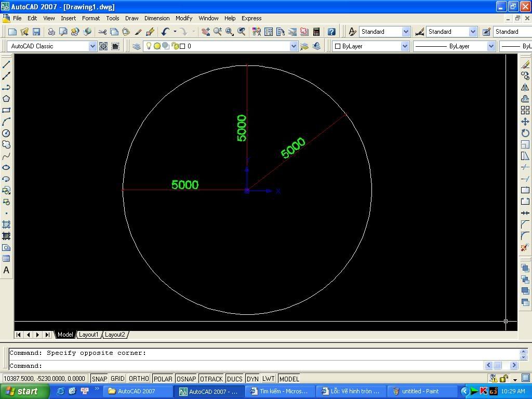This screenshot has width=532, height=399.
Task: Select the Arc draw tool
Action: pos(6,122)
